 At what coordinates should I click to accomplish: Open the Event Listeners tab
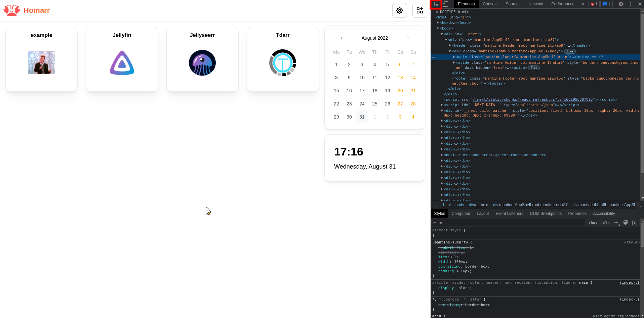tap(509, 214)
